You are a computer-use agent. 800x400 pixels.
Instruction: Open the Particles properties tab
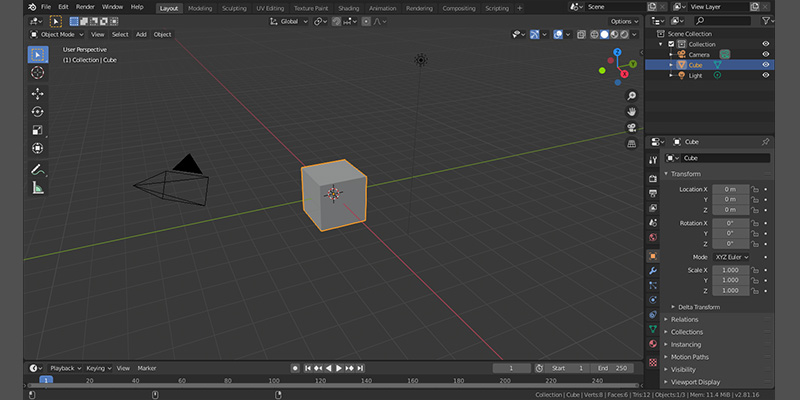pos(653,285)
